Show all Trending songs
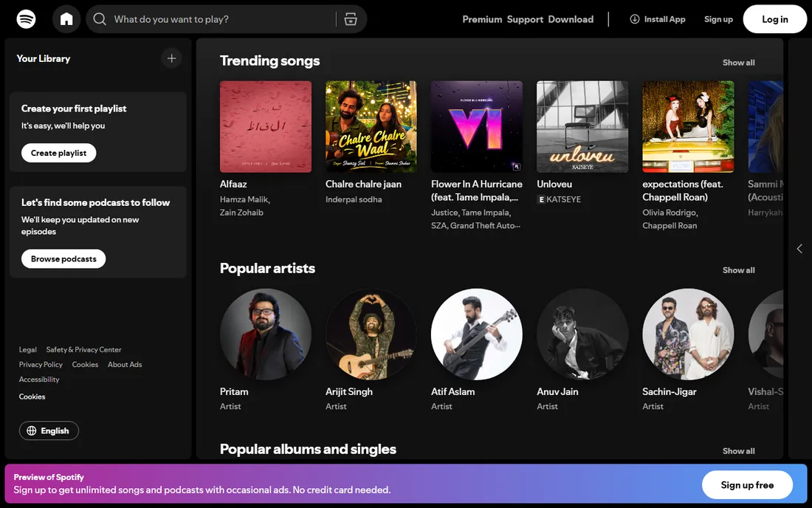 coord(738,63)
